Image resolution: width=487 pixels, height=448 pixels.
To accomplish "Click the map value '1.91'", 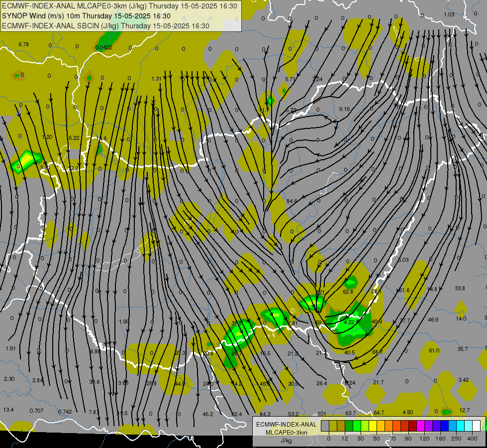I will coord(10,348).
